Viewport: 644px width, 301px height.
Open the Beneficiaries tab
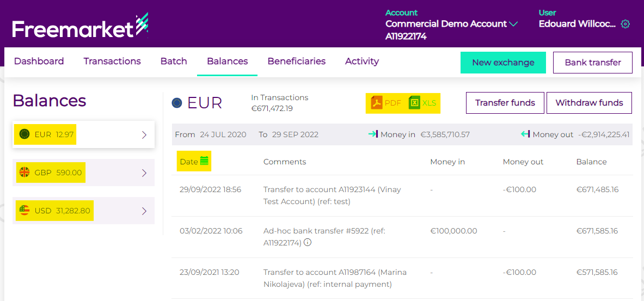coord(296,62)
